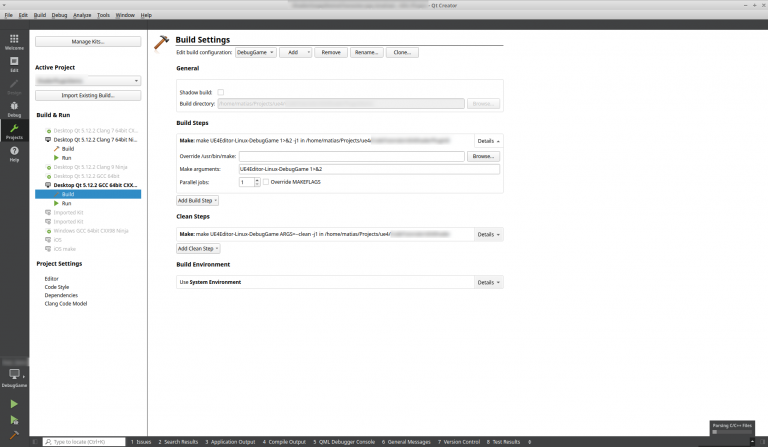The width and height of the screenshot is (768, 447).
Task: Start debugging with bug-play icon
Action: pyautogui.click(x=14, y=420)
